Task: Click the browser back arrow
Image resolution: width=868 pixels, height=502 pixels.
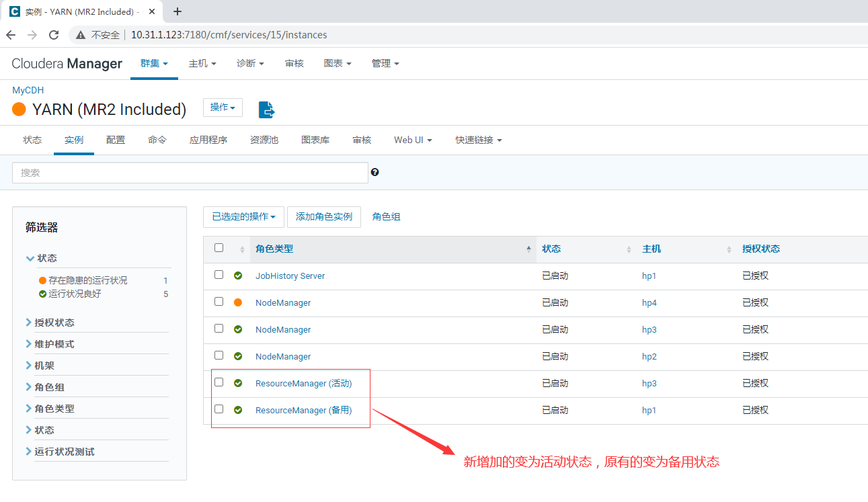Action: (11, 35)
